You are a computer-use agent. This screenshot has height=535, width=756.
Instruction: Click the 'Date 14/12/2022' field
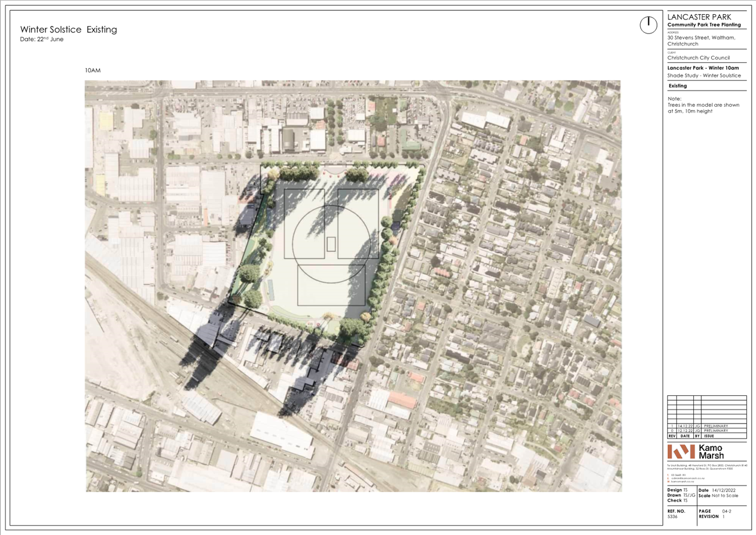tap(717, 490)
